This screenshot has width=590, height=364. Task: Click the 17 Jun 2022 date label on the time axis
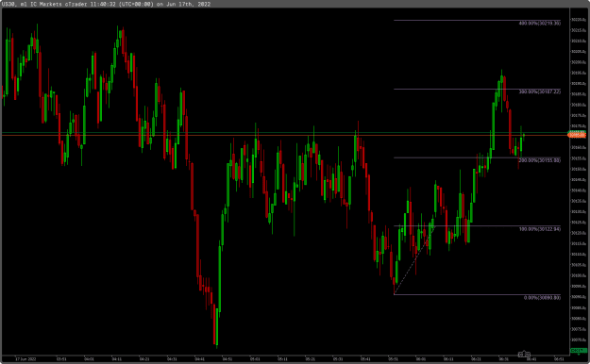point(25,359)
